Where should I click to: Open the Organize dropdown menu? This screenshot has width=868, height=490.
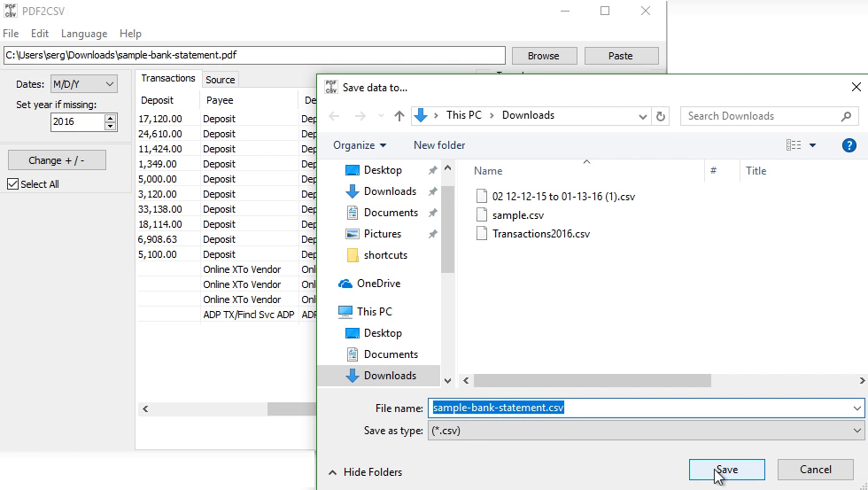360,145
